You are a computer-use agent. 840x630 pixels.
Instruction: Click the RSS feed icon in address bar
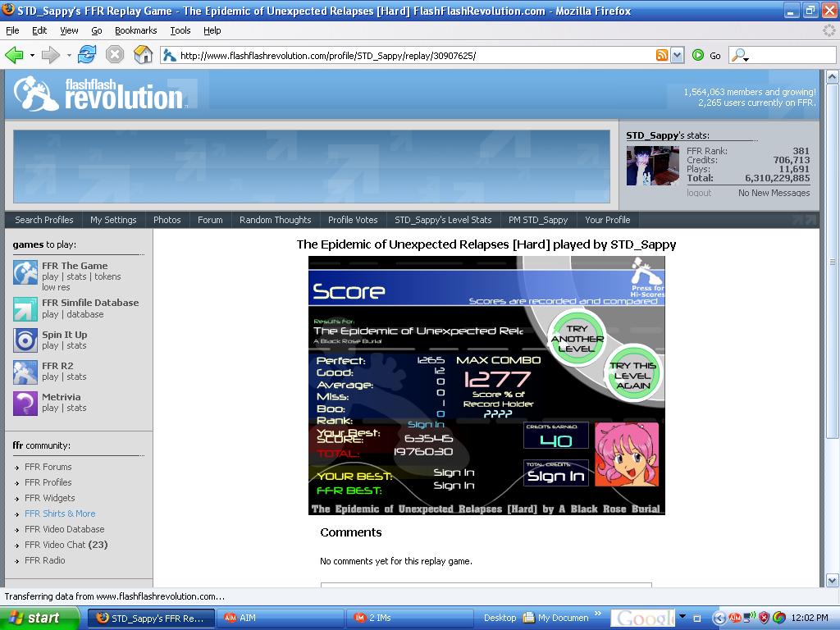tap(662, 55)
